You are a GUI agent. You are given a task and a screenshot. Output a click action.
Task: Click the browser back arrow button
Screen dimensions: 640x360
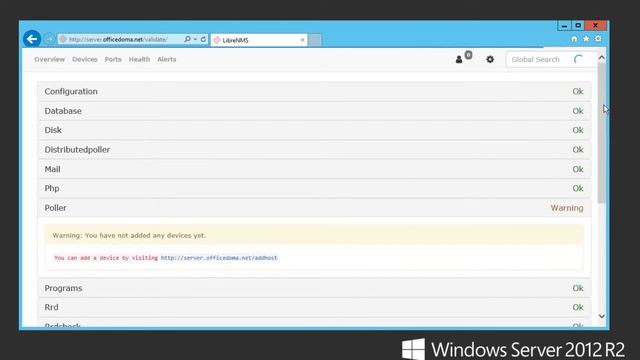click(32, 39)
